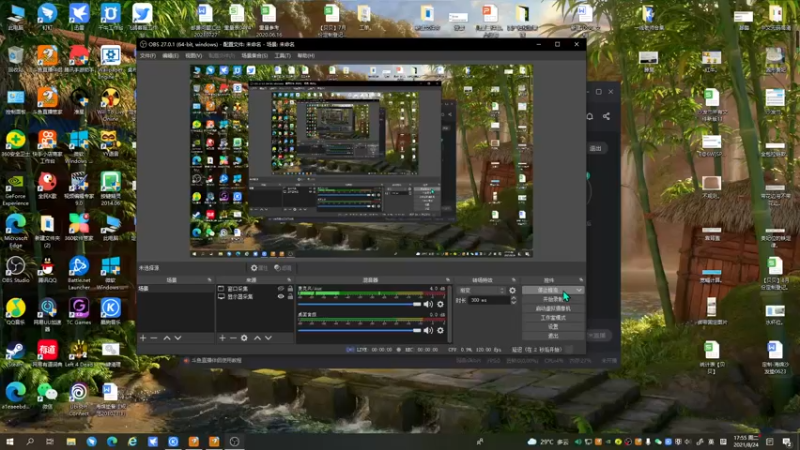The image size is (800, 450).
Task: Open OBS Studio desktop shortcut icon
Action: 15,270
